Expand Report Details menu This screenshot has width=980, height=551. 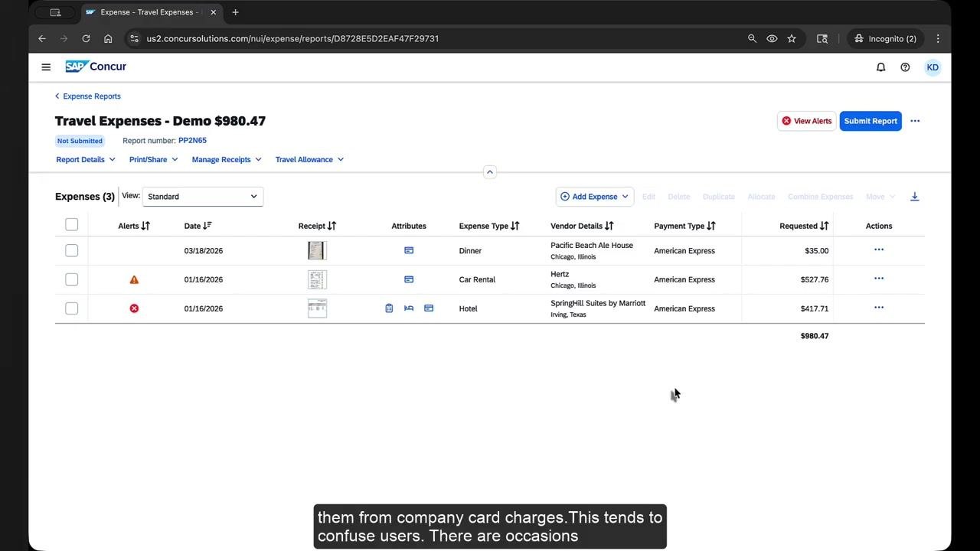(x=86, y=159)
